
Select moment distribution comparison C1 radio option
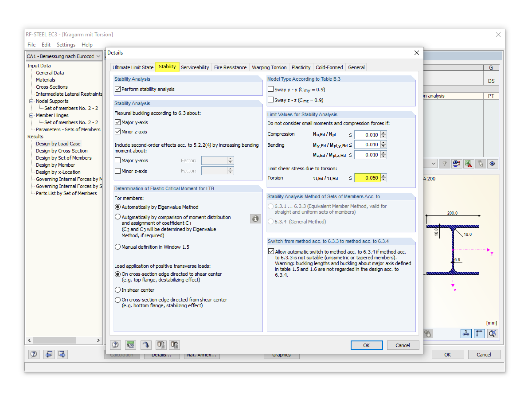[117, 217]
